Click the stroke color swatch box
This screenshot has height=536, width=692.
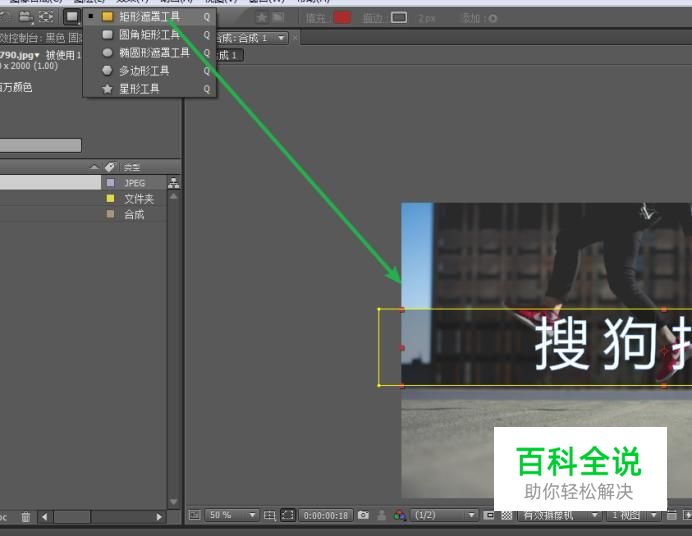point(399,18)
